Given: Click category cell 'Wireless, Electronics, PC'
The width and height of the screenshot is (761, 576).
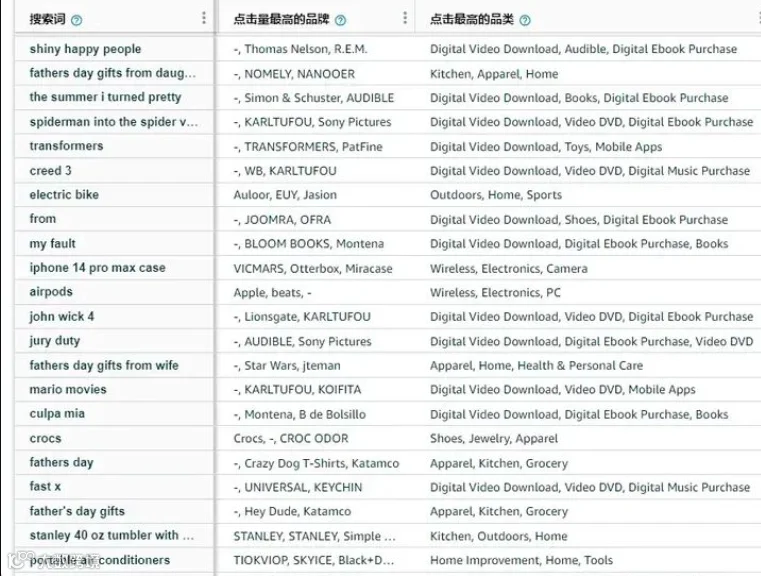Looking at the screenshot, I should [495, 293].
